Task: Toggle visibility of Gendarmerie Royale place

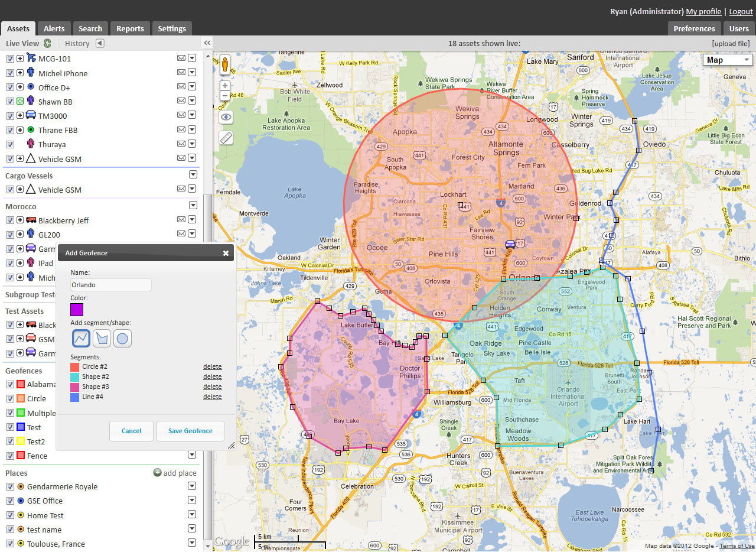Action: [10, 486]
